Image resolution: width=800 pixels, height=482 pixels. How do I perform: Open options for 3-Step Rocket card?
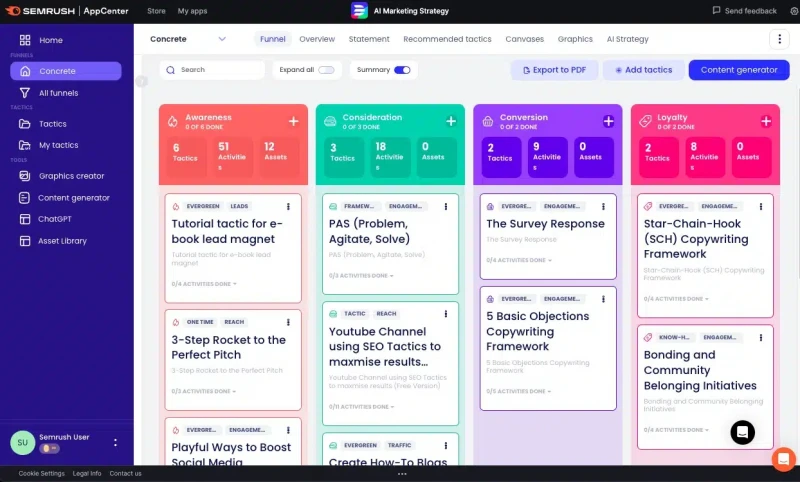point(288,322)
